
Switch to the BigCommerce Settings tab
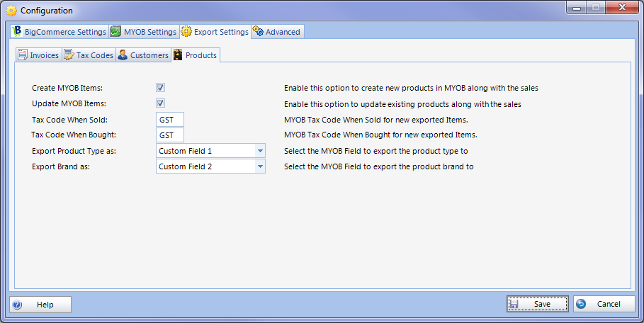coord(60,32)
